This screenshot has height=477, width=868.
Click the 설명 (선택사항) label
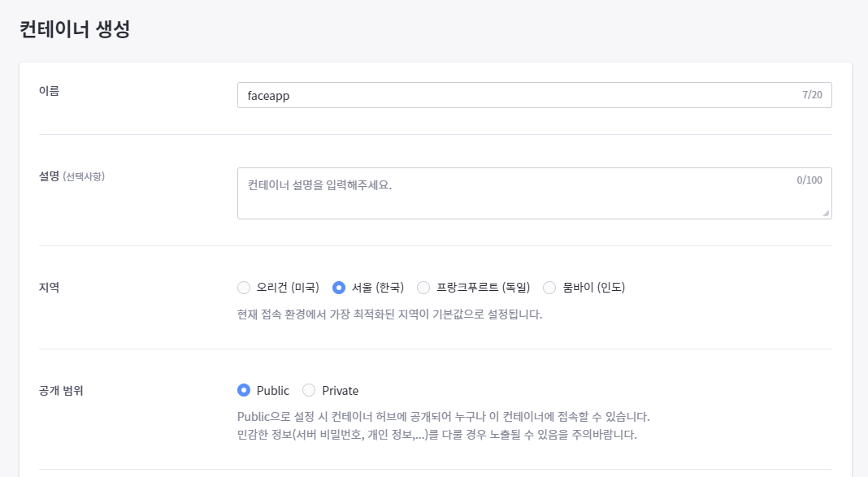72,176
